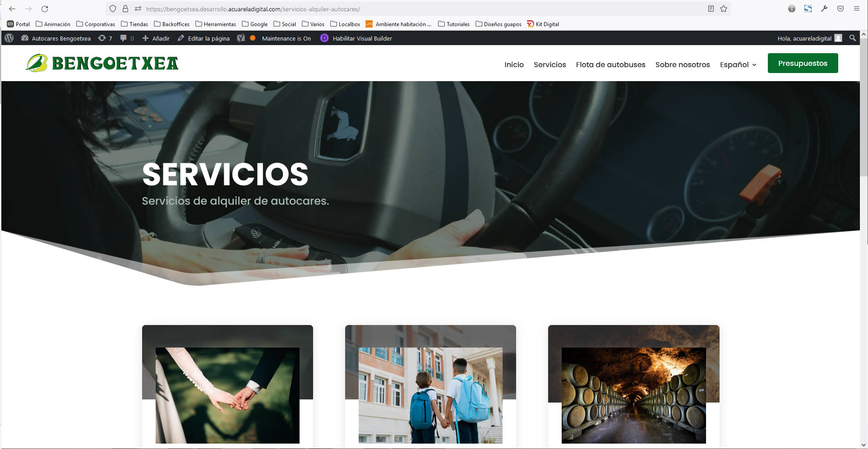Click the Bengoetxea site logo
This screenshot has height=449, width=868.
click(102, 63)
